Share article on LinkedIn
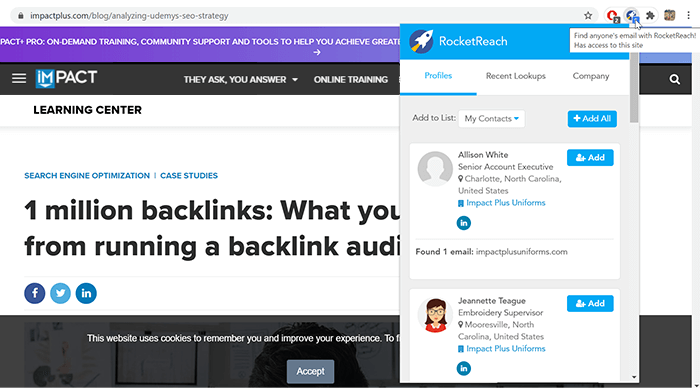Viewport: 700px width, 388px height. coord(86,293)
